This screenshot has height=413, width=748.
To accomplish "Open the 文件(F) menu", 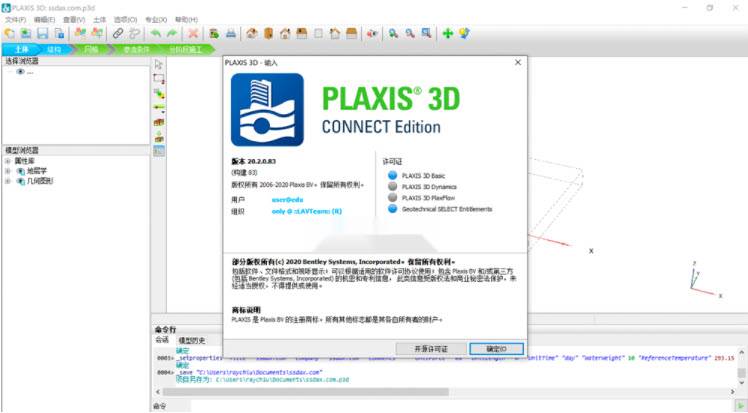I will pyautogui.click(x=15, y=20).
